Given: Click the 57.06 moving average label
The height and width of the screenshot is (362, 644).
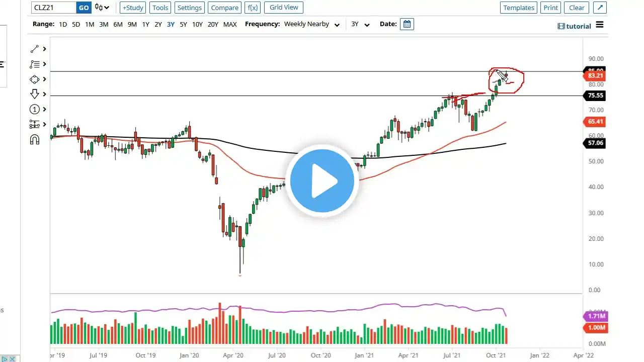Looking at the screenshot, I should click(595, 143).
